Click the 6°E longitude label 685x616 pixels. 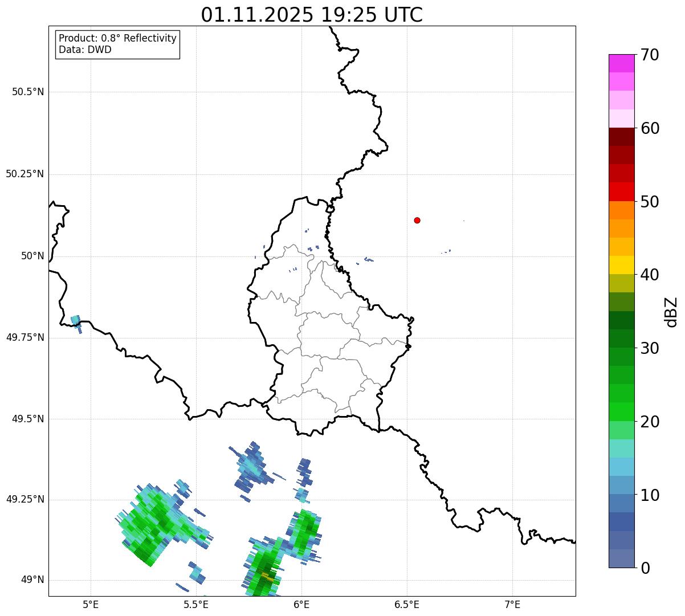pos(301,604)
